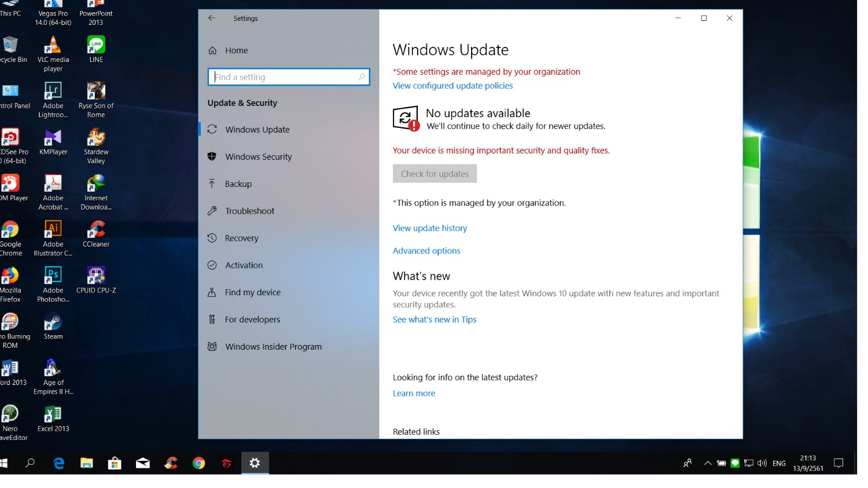Click the Learn more link
868x488 pixels.
point(414,393)
